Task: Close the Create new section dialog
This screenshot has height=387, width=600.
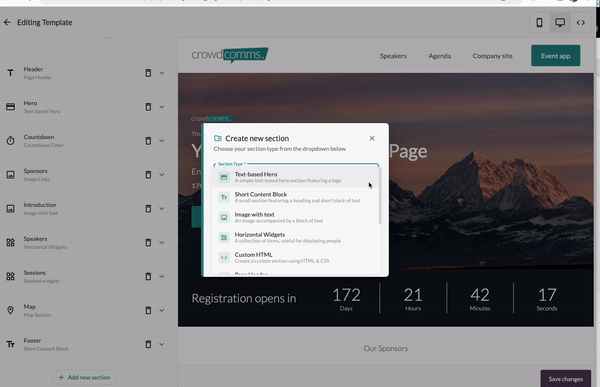Action: coord(372,138)
